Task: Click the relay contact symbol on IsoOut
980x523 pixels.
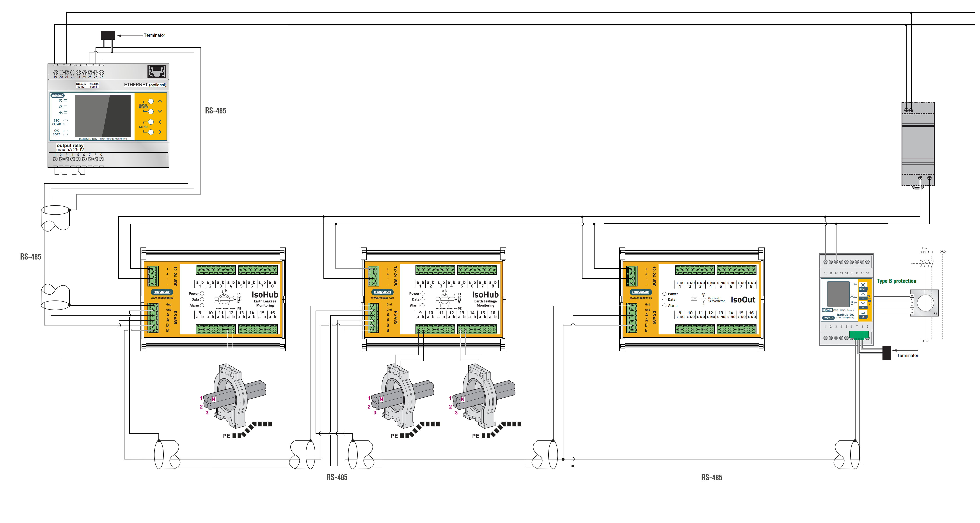Action: (698, 299)
